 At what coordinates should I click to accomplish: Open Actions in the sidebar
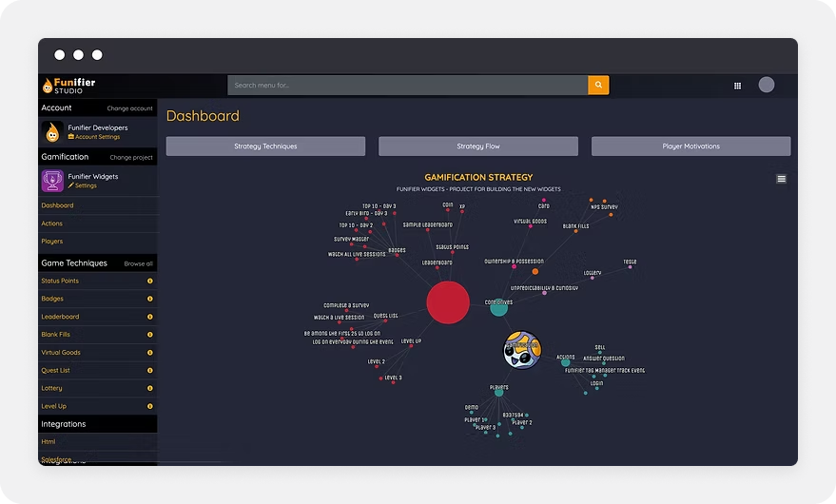click(51, 223)
